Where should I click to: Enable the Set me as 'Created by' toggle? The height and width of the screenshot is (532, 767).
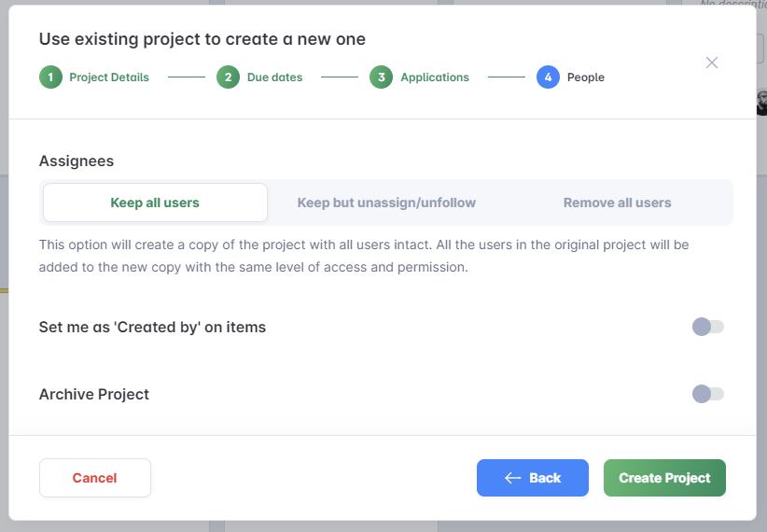[x=707, y=327]
